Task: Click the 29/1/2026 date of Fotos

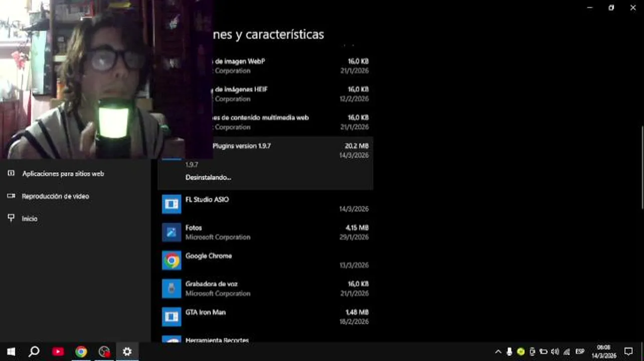Action: tap(354, 237)
